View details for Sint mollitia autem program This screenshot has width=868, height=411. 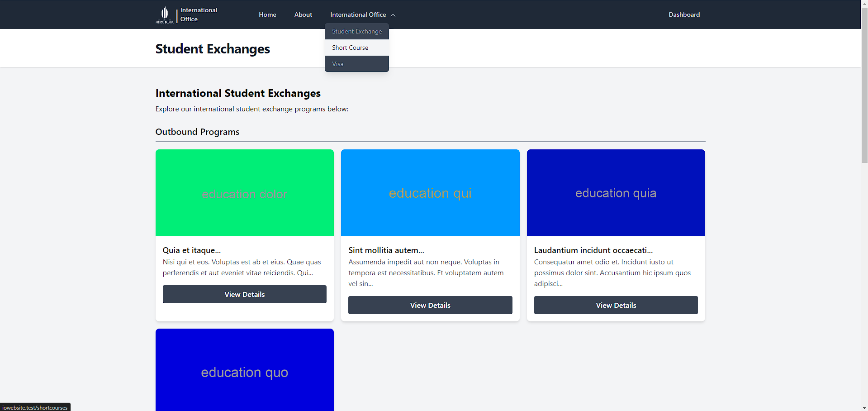(430, 305)
